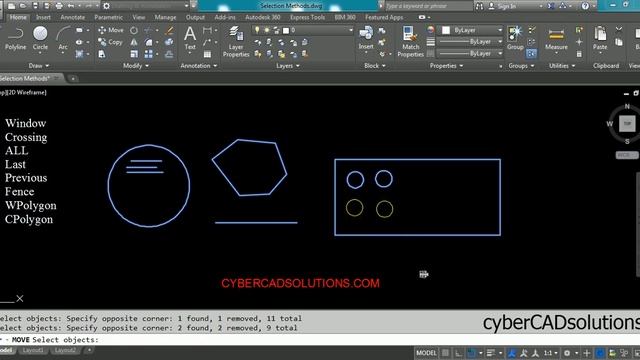This screenshot has width=640, height=360.
Task: Open the Annotate ribbon tab
Action: [73, 17]
